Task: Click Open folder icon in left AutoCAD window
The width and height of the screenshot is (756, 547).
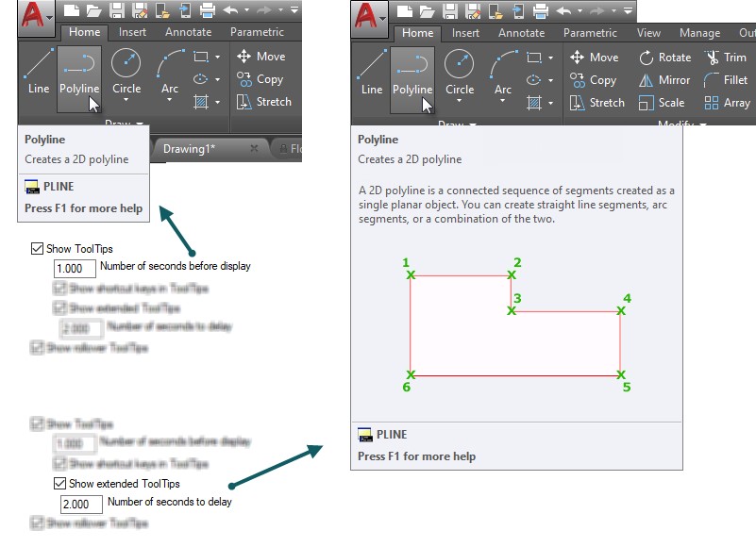Action: click(94, 10)
